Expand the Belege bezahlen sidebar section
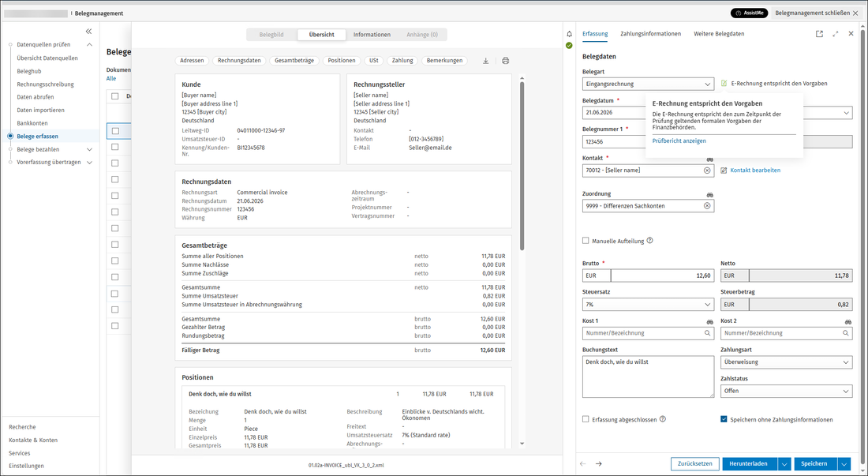The height and width of the screenshot is (476, 868). coord(90,149)
